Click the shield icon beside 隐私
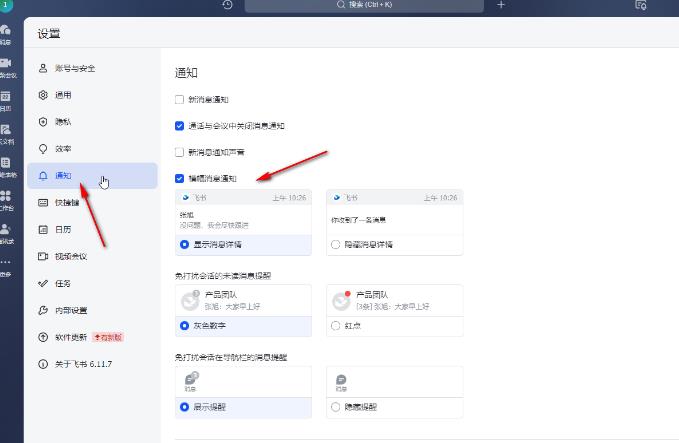 point(43,122)
